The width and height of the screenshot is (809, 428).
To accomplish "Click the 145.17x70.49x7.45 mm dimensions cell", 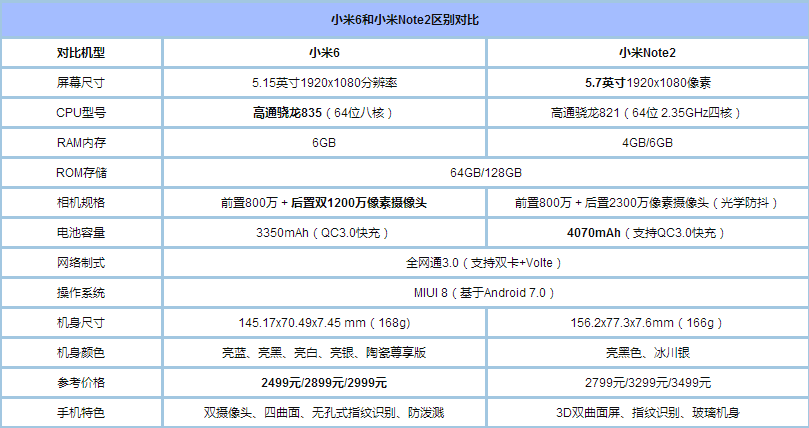I will click(x=325, y=322).
